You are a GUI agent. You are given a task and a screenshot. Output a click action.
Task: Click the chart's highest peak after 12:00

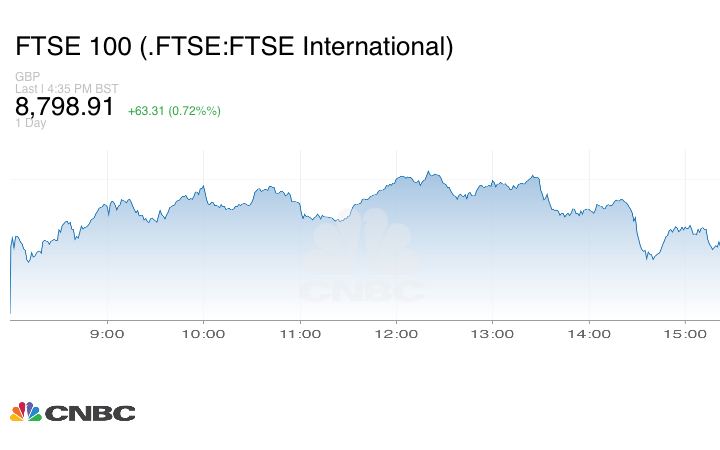[428, 172]
